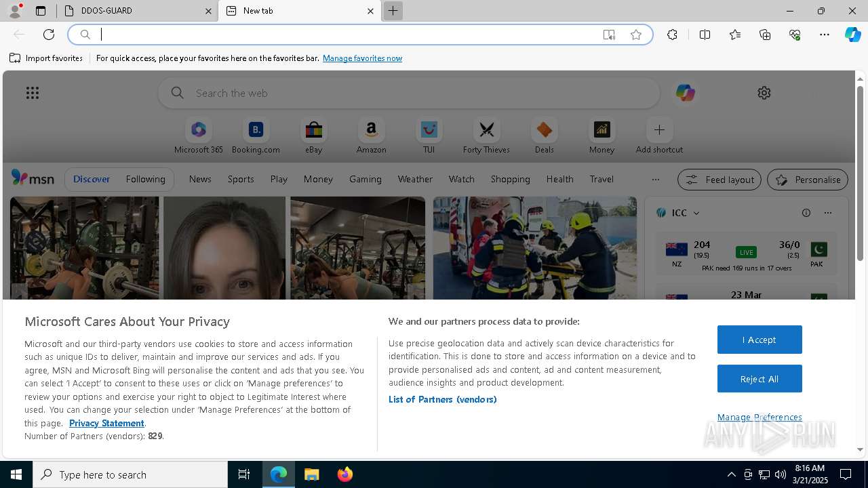Add a new shortcut tile
Viewport: 868px width, 488px height.
pyautogui.click(x=659, y=136)
